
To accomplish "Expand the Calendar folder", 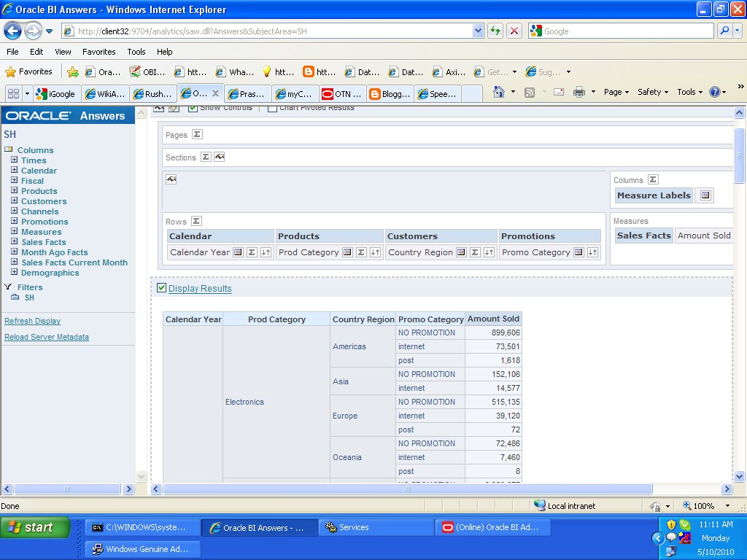I will (x=15, y=170).
